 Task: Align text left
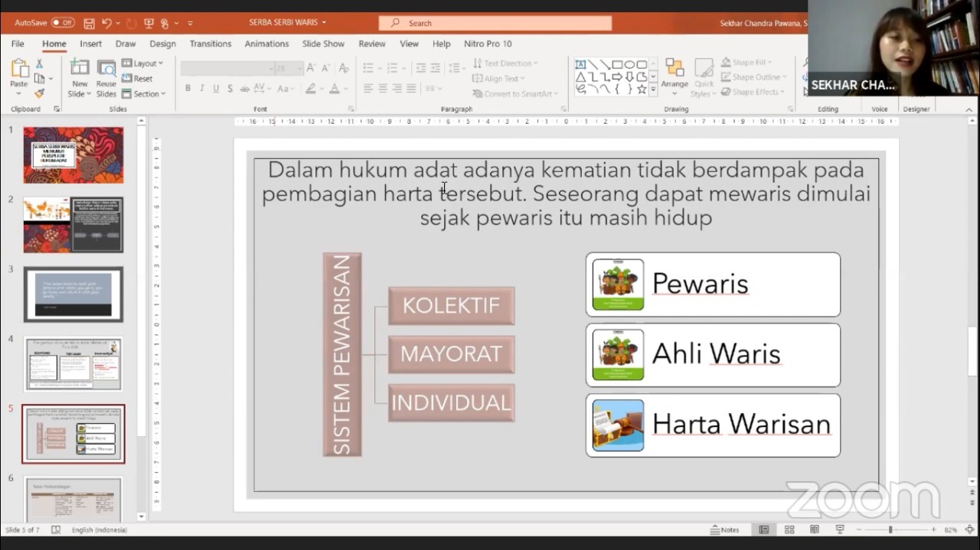point(368,89)
